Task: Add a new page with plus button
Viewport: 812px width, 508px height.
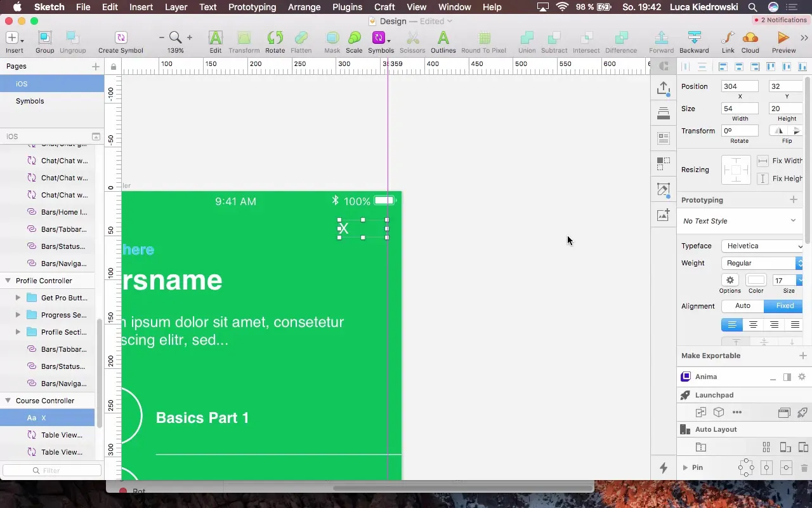Action: coord(96,66)
